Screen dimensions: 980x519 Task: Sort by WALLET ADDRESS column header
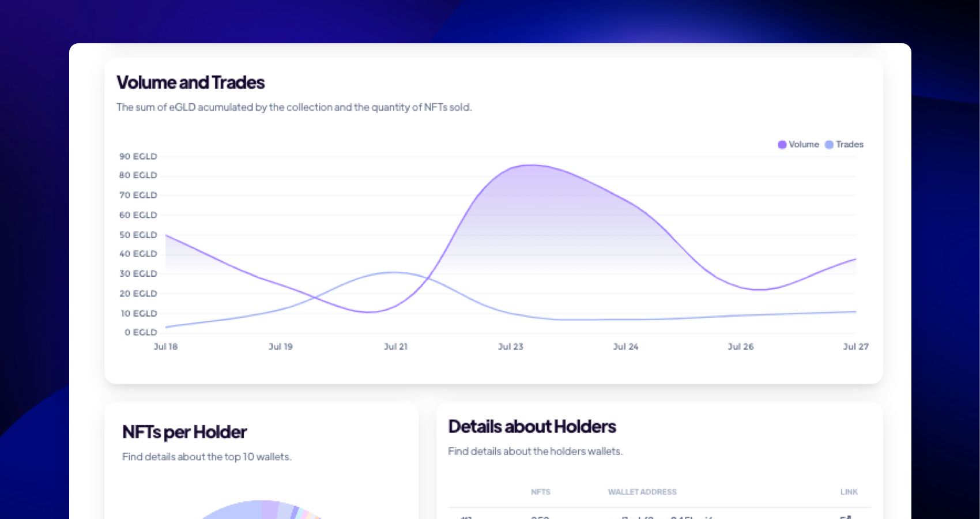pyautogui.click(x=642, y=492)
